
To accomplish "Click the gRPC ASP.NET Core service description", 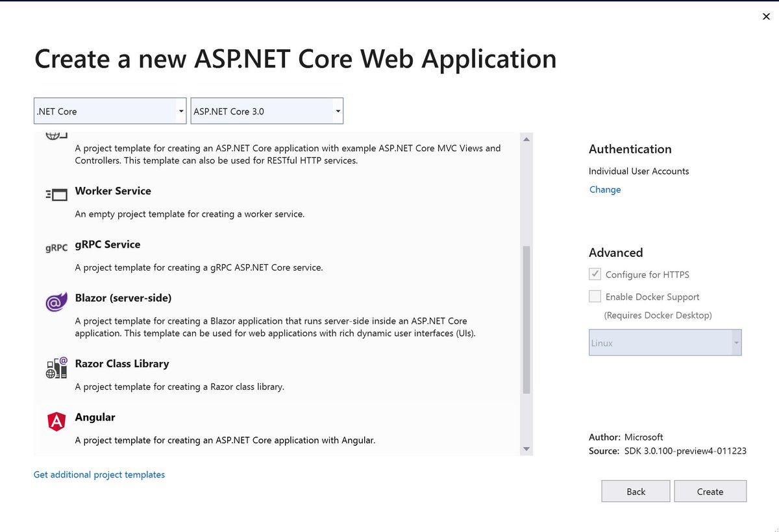I will (199, 267).
